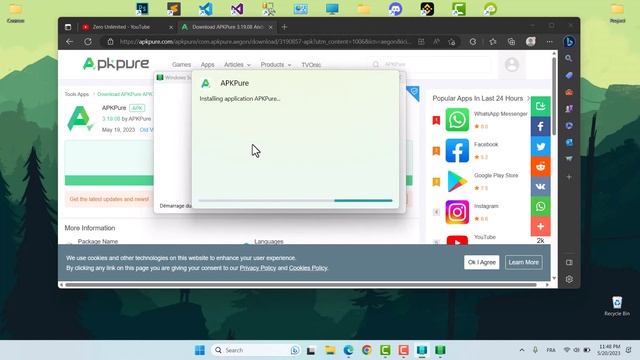Open the Instagram app icon in Popular Apps
This screenshot has height=360, width=640.
[x=457, y=212]
